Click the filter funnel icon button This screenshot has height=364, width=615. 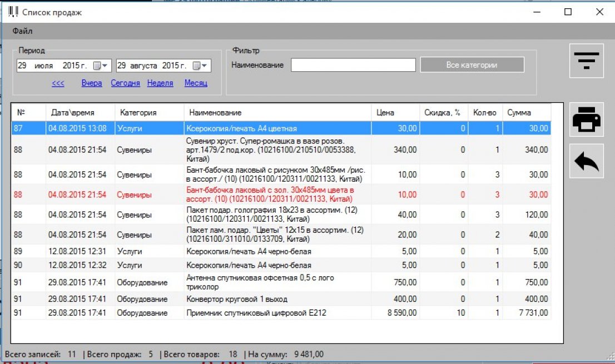coord(587,61)
